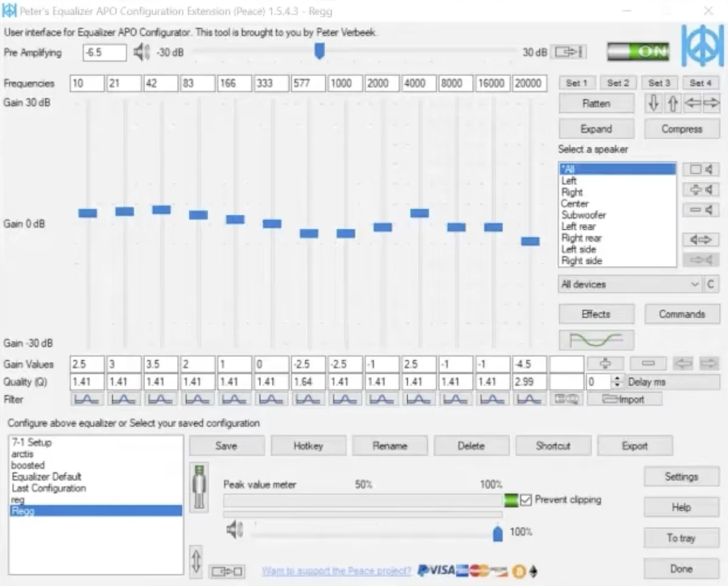Screen dimensions: 728x586
Task: Click the 1000 Hz frequency field
Action: (x=345, y=84)
